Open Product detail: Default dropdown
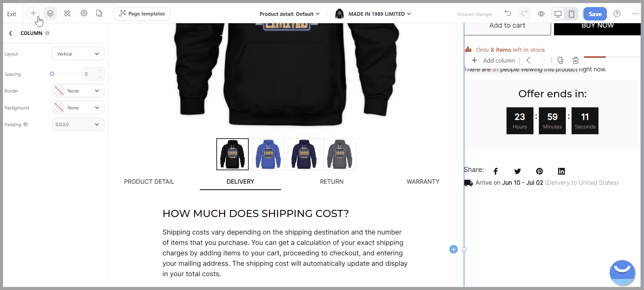The height and width of the screenshot is (290, 644). tap(289, 14)
